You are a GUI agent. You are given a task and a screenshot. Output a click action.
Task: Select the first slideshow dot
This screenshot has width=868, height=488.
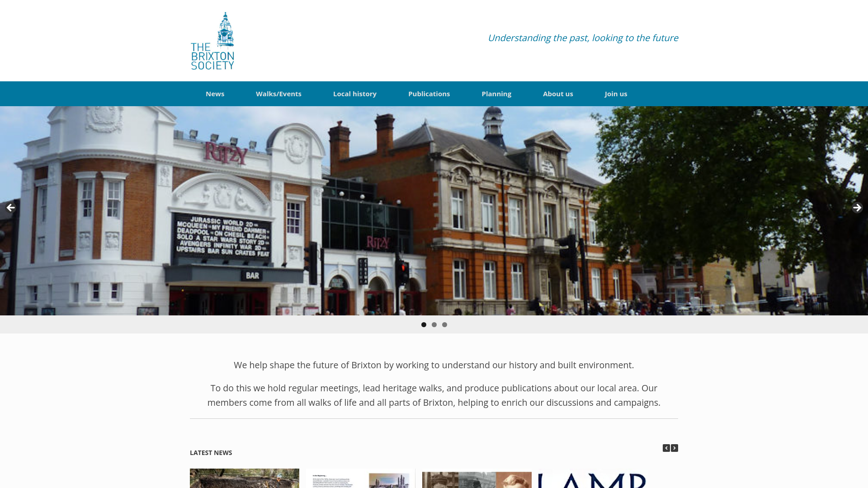[x=424, y=325]
